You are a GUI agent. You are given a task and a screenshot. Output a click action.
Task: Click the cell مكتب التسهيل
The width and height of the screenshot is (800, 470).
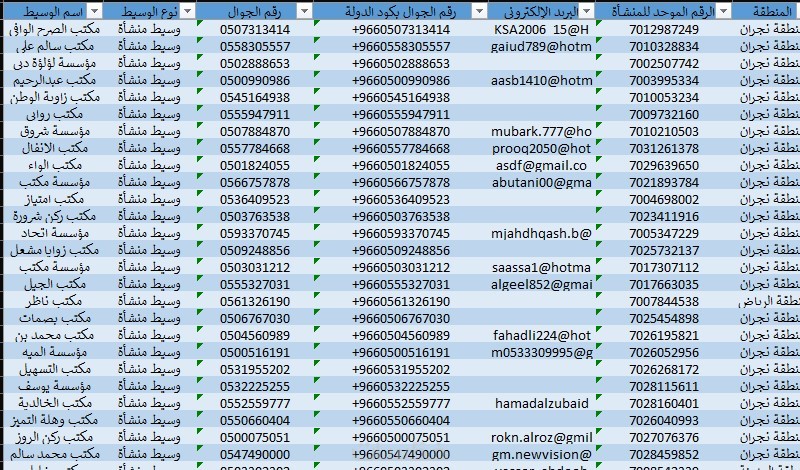[53, 369]
